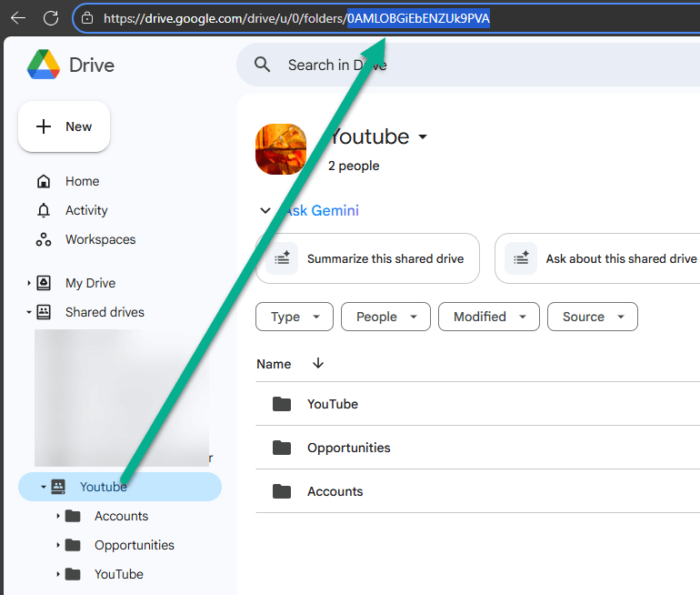
Task: Click the search magnifier icon
Action: pyautogui.click(x=262, y=65)
